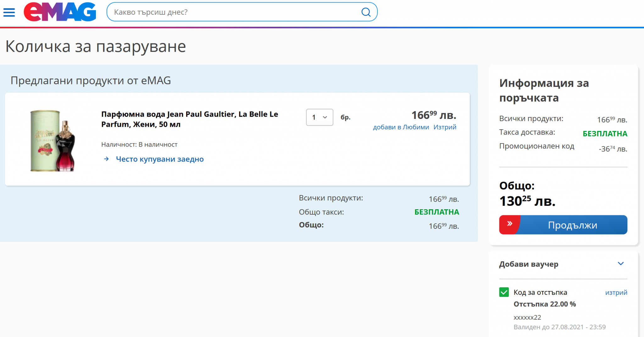Remove the perfume via the Изтрий link

445,127
